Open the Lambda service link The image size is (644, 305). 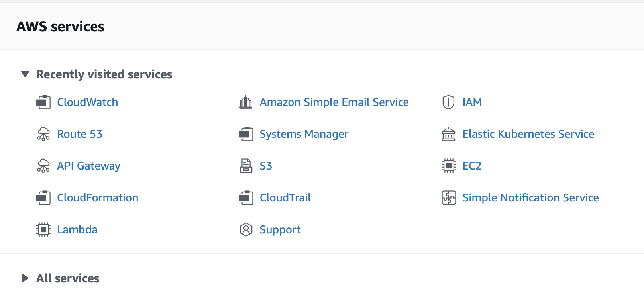[x=77, y=229]
